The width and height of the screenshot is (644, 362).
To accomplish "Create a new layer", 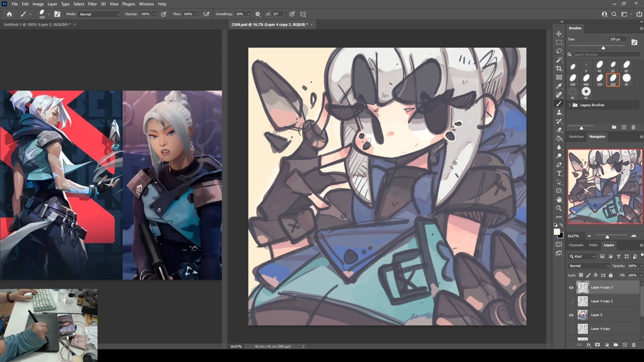I will (625, 345).
